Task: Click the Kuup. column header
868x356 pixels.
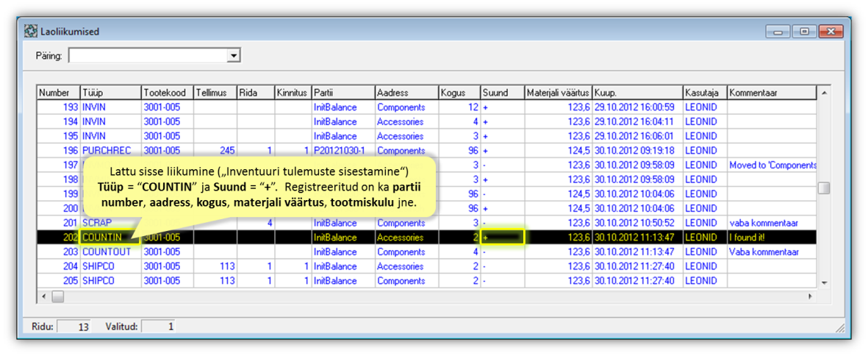Action: point(637,93)
